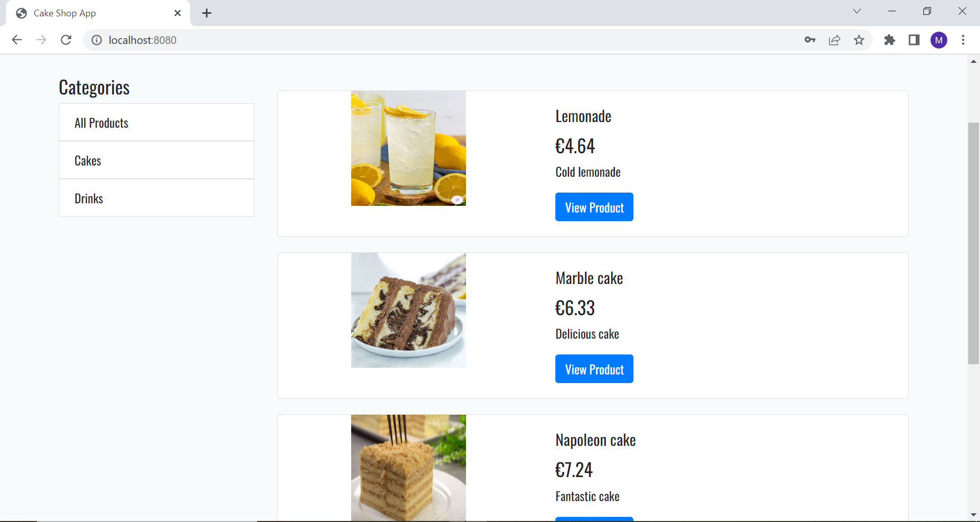The image size is (980, 522).
Task: Click View Product for Lemonade
Action: [x=594, y=207]
